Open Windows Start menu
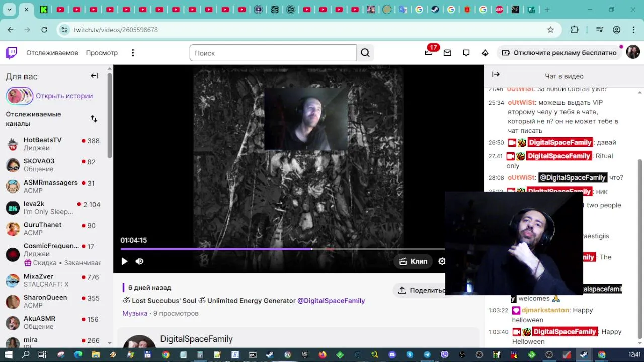 point(9,355)
